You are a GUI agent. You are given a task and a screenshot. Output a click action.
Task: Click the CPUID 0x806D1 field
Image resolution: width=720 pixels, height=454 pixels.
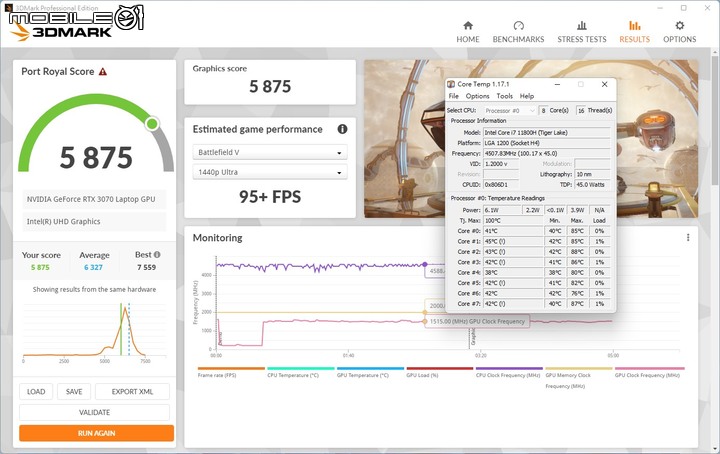501,185
